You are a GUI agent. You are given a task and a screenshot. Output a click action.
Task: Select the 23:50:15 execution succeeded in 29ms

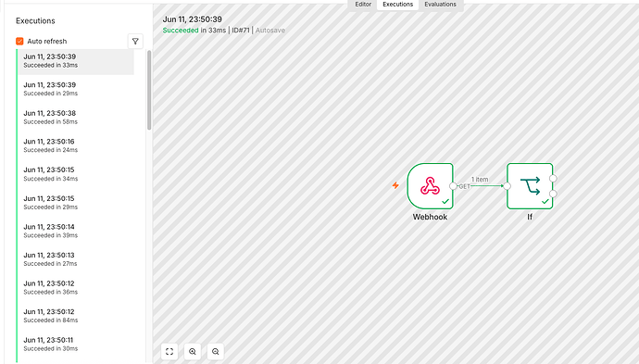pos(75,203)
